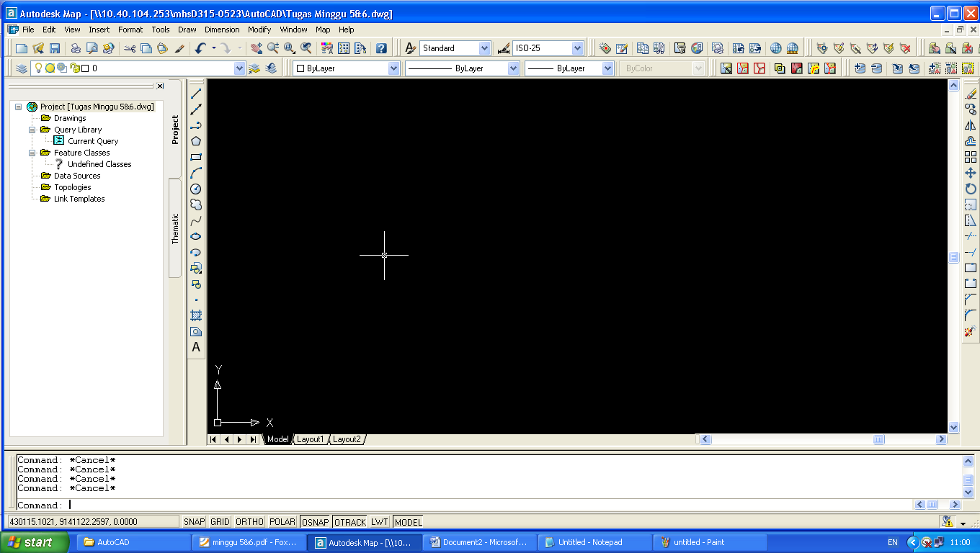Choose the Polygon draw tool

196,141
